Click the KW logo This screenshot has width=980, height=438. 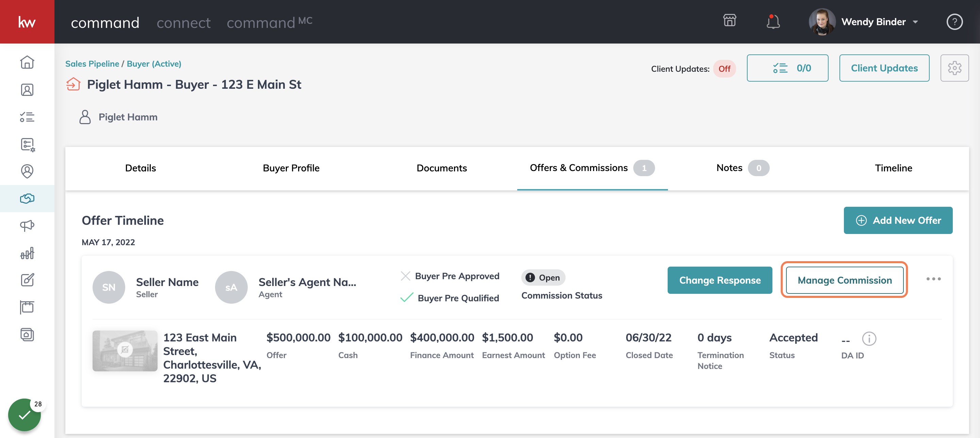click(27, 22)
